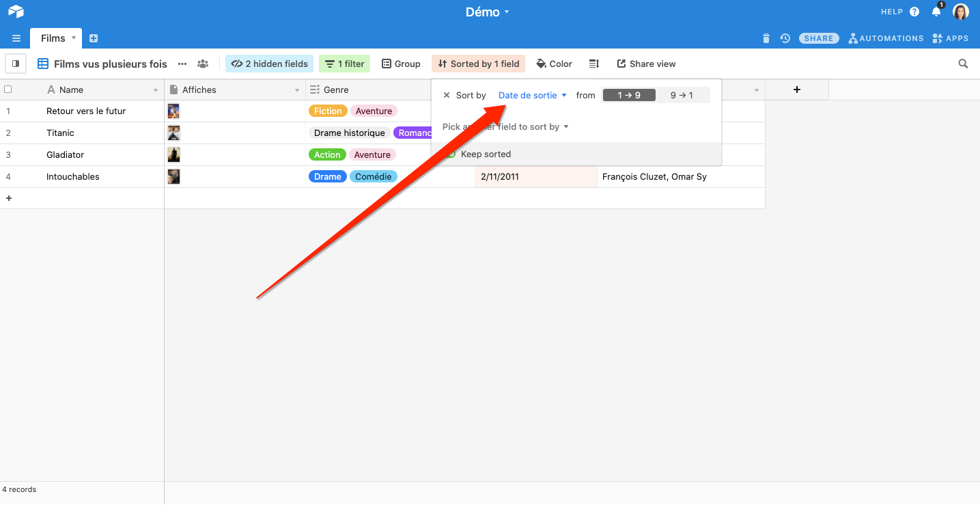980x505 pixels.
Task: Click the Fiction genre tag
Action: click(328, 111)
